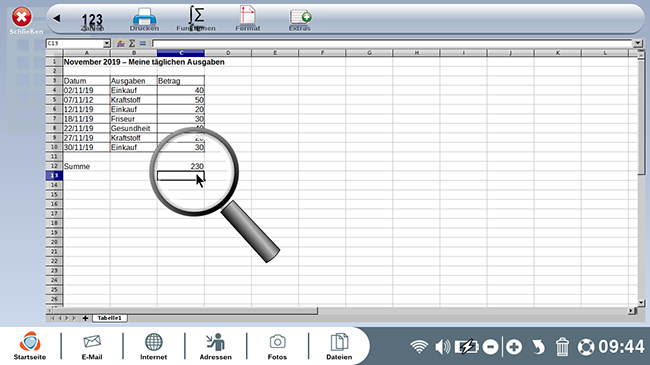This screenshot has width=650, height=365.
Task: Expand the formula input line dropdown arrow
Action: 638,43
